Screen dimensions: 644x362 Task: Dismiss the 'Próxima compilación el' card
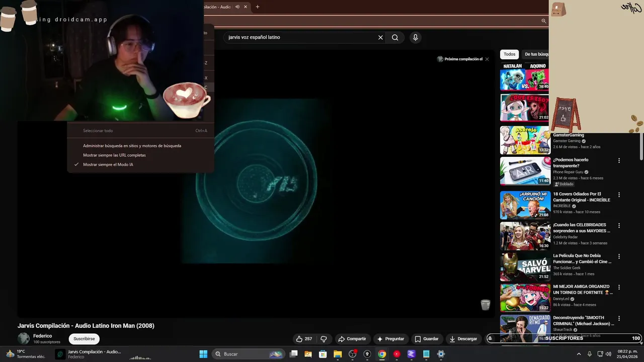click(487, 59)
